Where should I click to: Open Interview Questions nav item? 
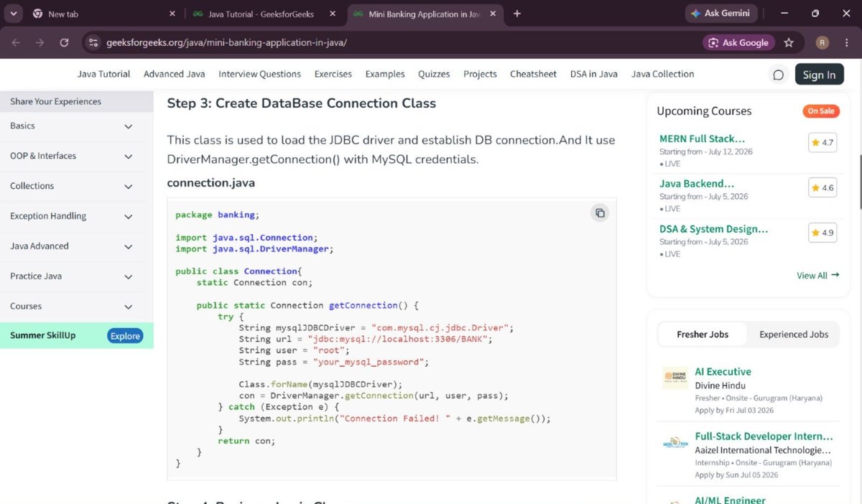[260, 74]
